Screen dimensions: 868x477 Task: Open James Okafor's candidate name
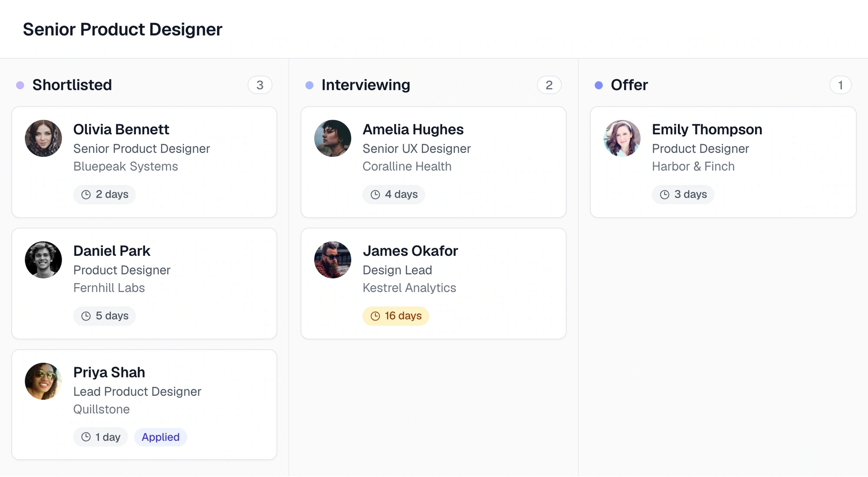[410, 251]
